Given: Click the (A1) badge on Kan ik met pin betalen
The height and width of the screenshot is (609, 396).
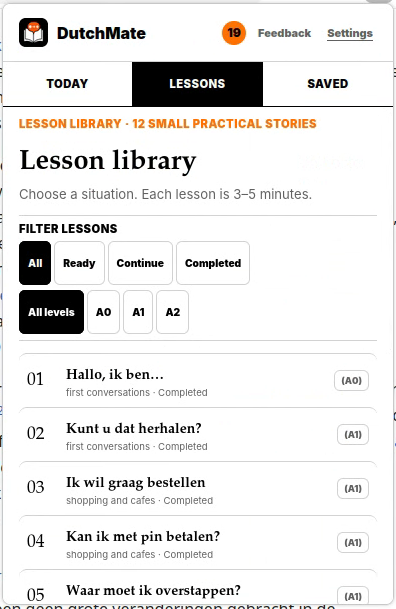Looking at the screenshot, I should pos(353,543).
